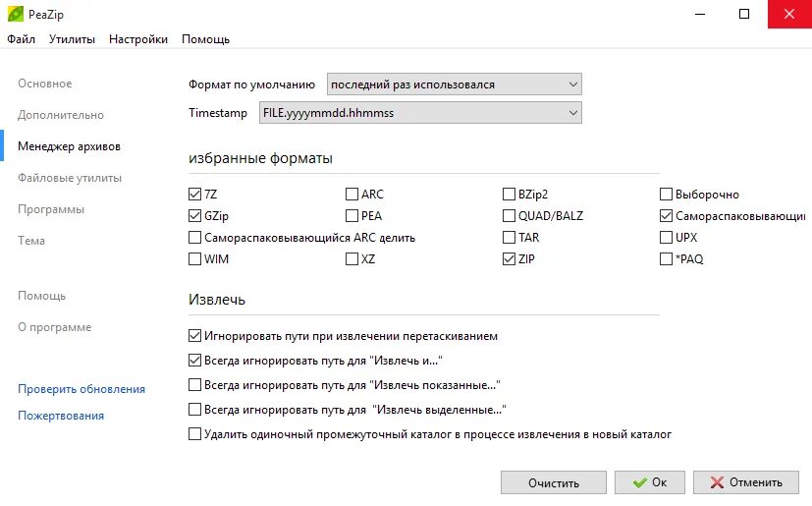
Task: Open the Программы section
Action: [51, 209]
